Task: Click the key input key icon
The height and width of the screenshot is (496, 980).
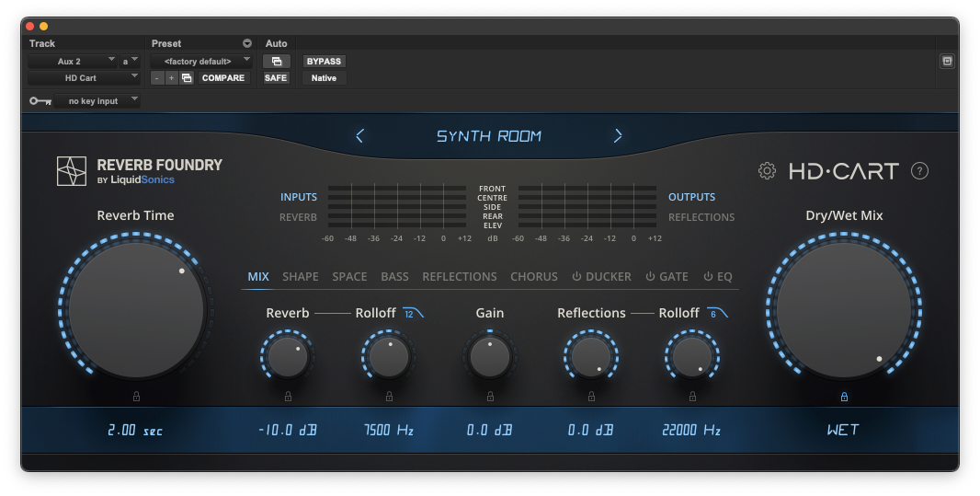Action: 40,100
